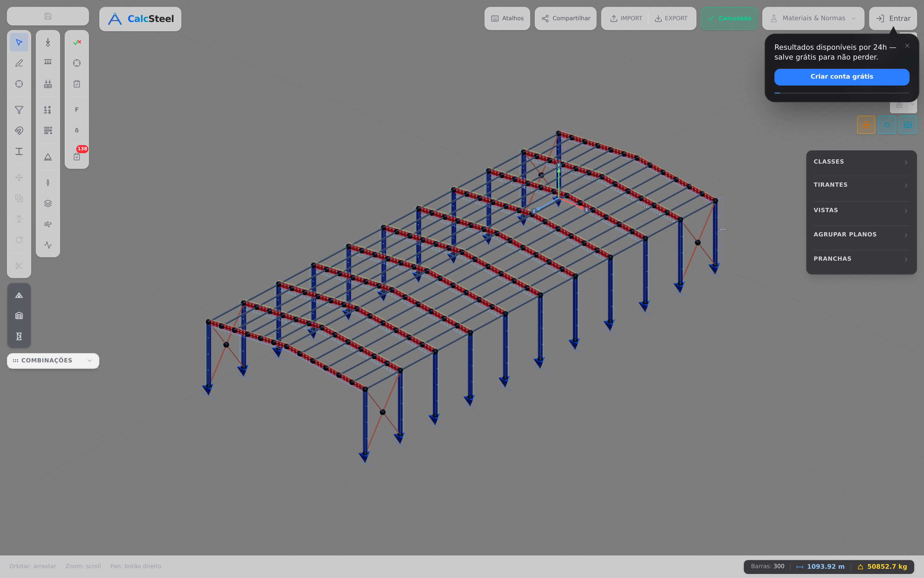Activate the pencil draw tool
924x578 pixels.
pyautogui.click(x=19, y=63)
